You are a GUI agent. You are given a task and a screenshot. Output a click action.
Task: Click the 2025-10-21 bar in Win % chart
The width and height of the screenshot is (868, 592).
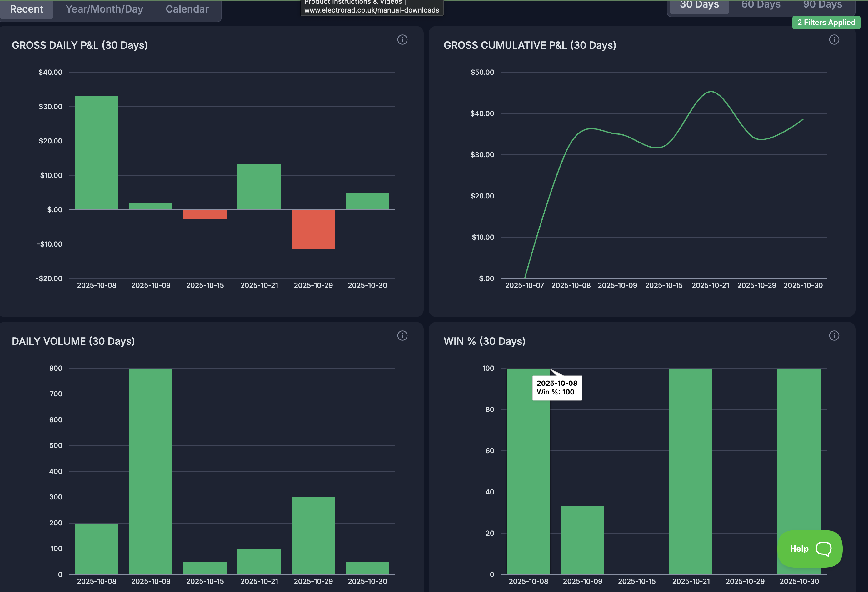click(x=691, y=471)
